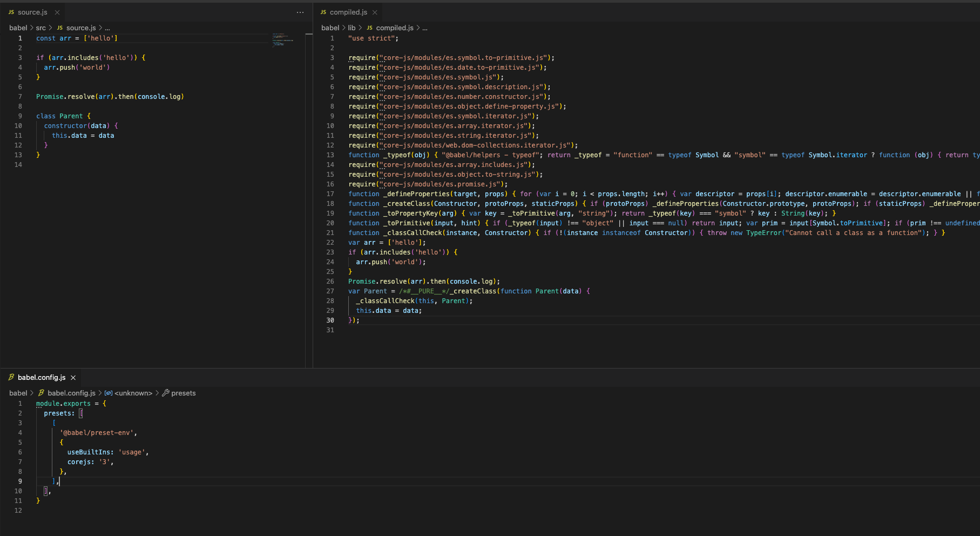Click line number 22 in compiled.js gutter
980x536 pixels.
(x=330, y=242)
